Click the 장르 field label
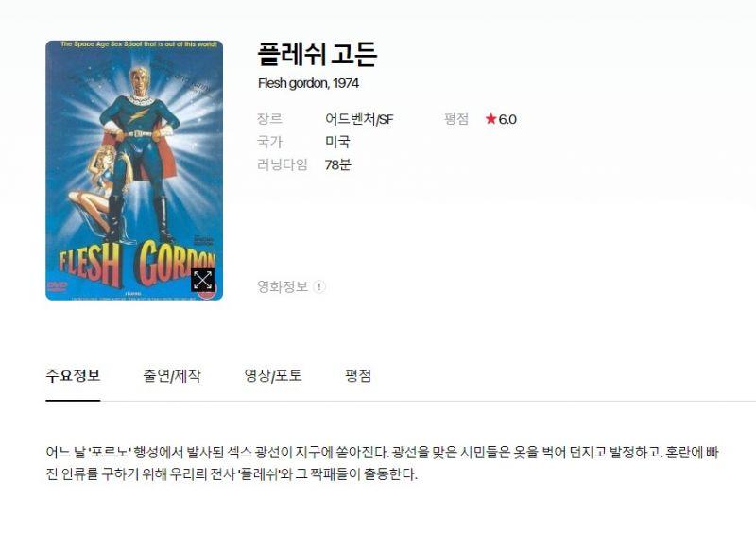The height and width of the screenshot is (533, 756). pos(269,119)
